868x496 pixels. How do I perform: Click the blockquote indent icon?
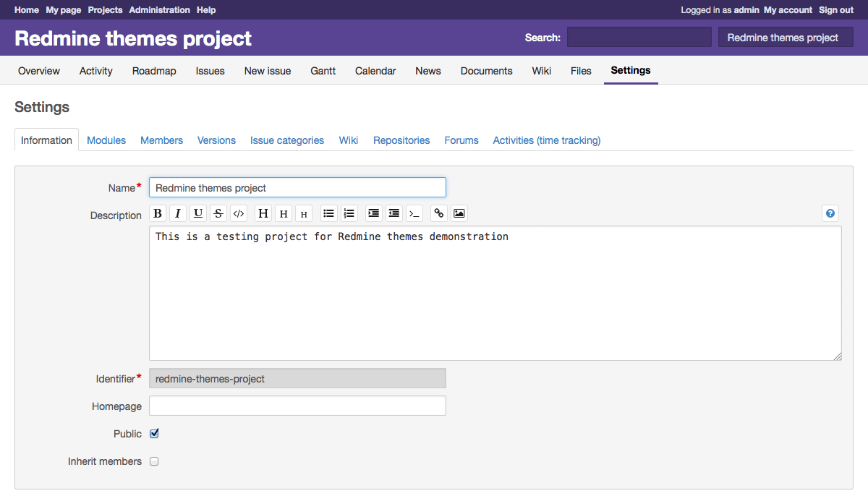pos(374,213)
